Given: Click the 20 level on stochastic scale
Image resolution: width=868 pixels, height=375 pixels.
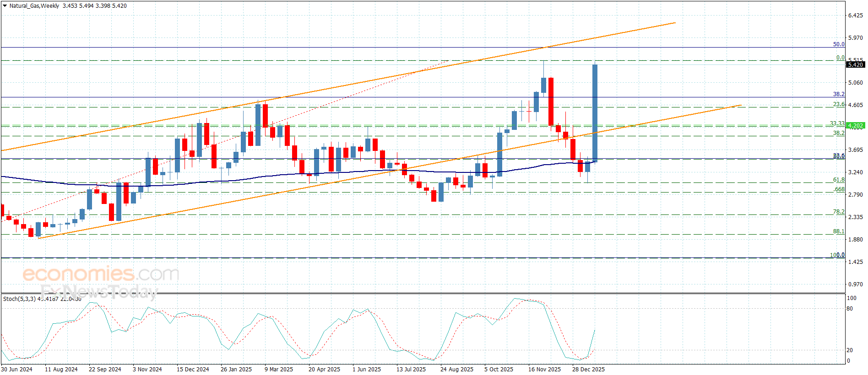Looking at the screenshot, I should (x=850, y=350).
